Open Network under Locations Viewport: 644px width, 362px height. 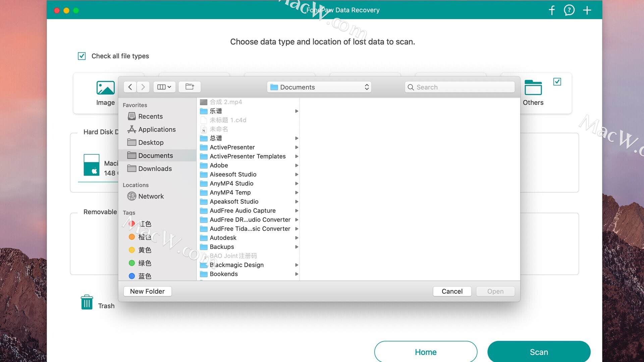click(x=158, y=196)
